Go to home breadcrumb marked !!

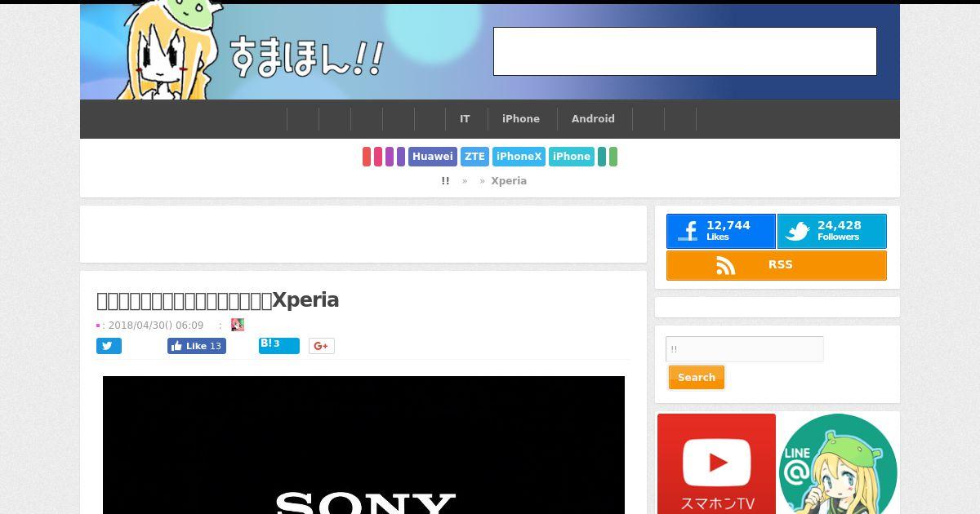click(445, 181)
